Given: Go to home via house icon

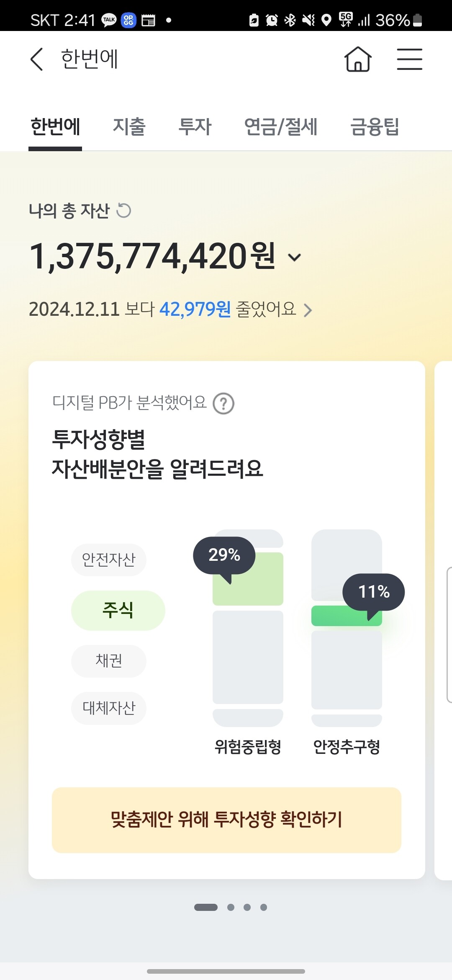Looking at the screenshot, I should [358, 59].
